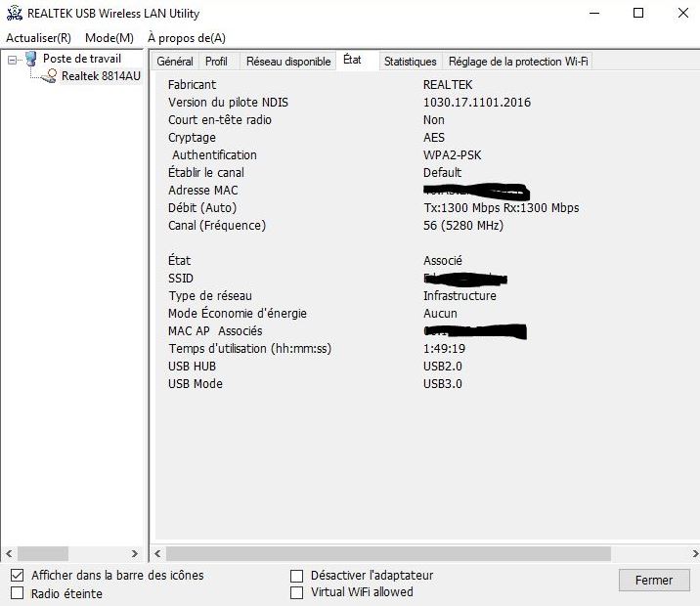Enable the Radio éteinte checkbox
Image resolution: width=700 pixels, height=606 pixels.
pos(17,593)
